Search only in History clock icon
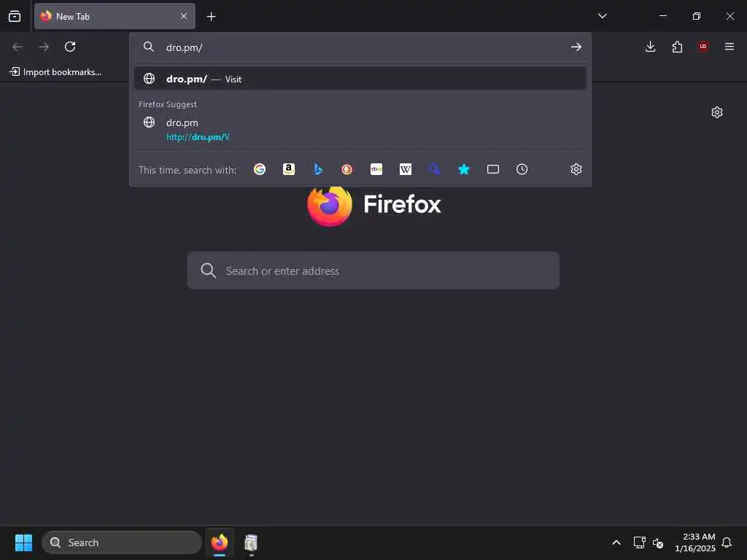Image resolution: width=747 pixels, height=560 pixels. [x=522, y=169]
